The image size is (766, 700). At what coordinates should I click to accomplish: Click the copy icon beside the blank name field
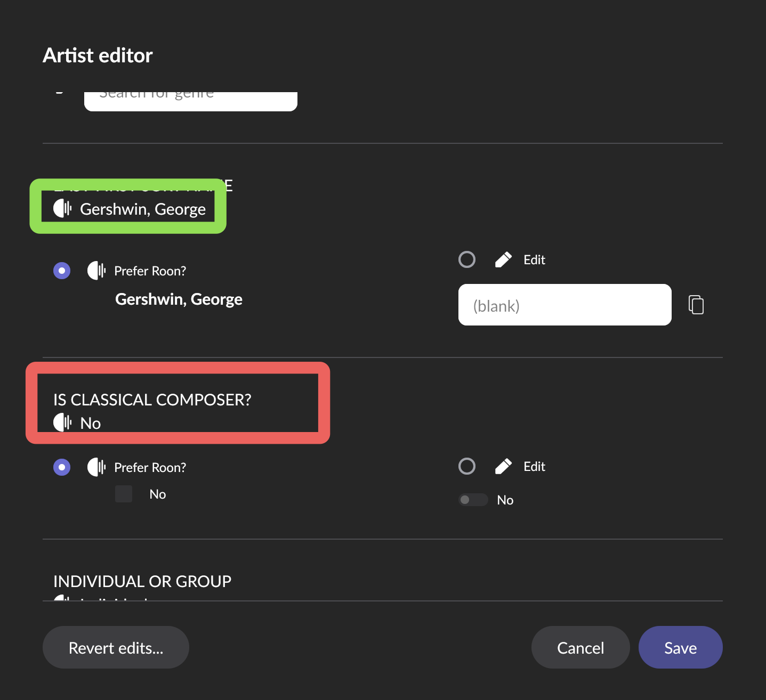(696, 305)
